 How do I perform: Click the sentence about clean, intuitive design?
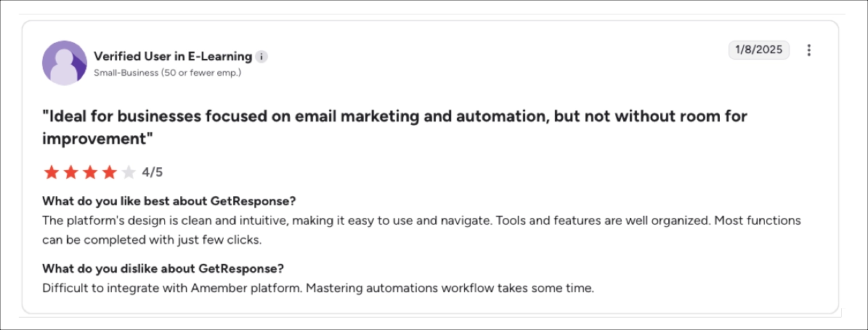click(x=267, y=220)
